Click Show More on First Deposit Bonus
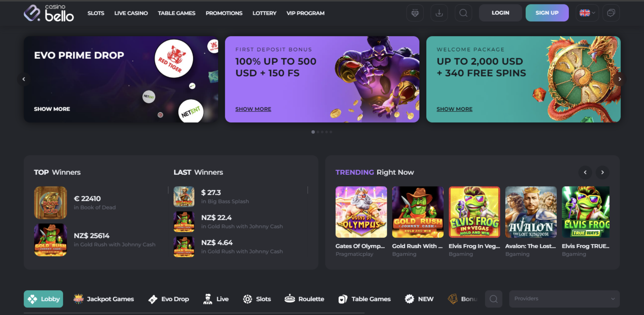Viewport: 644px width, 315px height. click(x=253, y=109)
